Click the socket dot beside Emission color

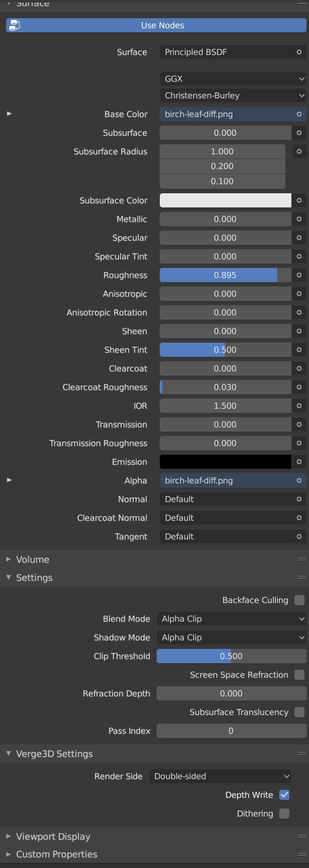[x=299, y=462]
